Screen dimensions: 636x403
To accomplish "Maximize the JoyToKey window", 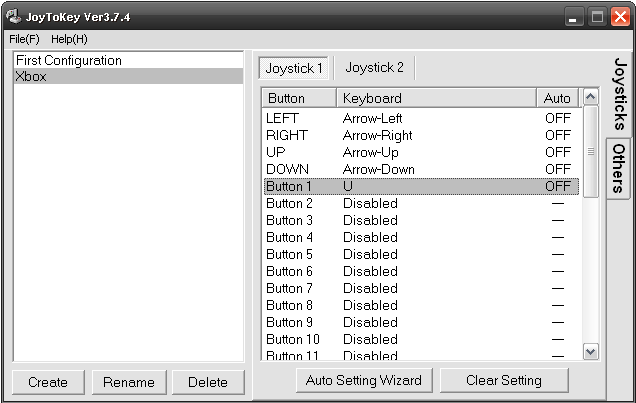I will pos(597,17).
